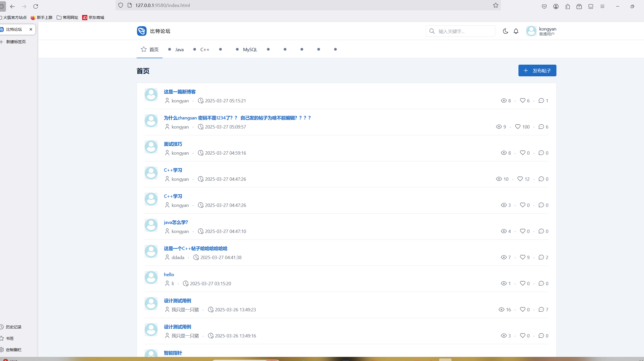
Task: Open the notifications bell
Action: (516, 31)
